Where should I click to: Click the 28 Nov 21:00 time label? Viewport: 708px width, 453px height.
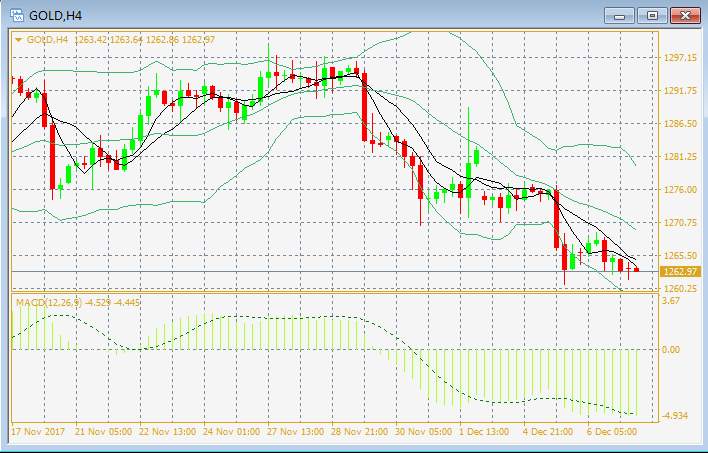pos(359,432)
